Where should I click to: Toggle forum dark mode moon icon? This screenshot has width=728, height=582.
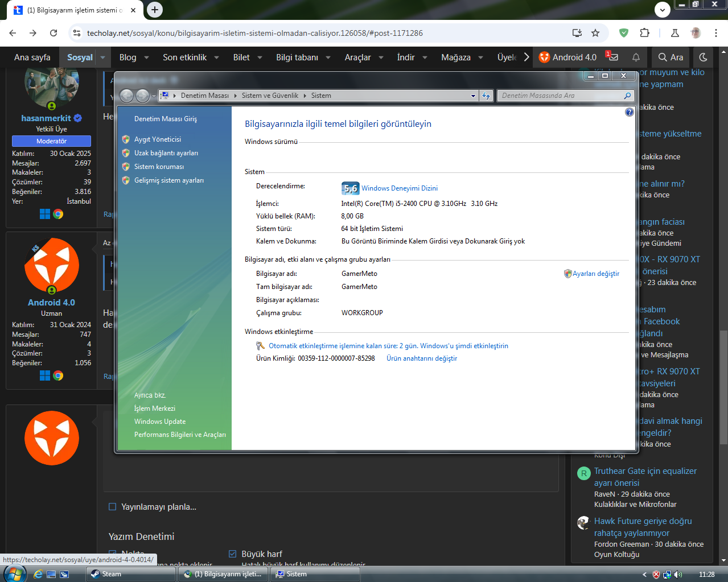click(x=703, y=57)
